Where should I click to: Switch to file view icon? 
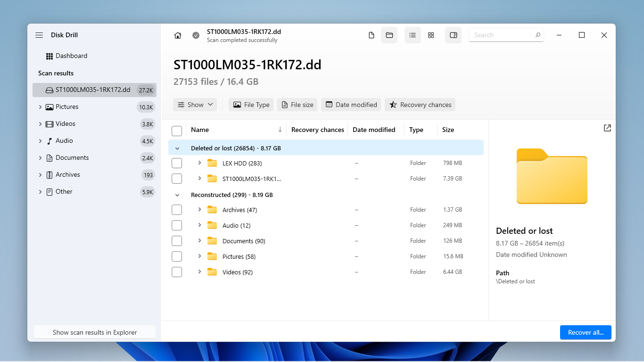[x=372, y=35]
